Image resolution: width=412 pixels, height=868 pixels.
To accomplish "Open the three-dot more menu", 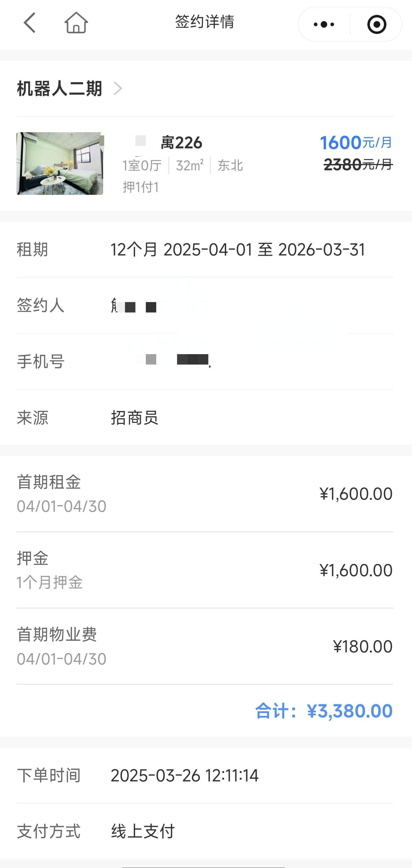I will coord(324,24).
